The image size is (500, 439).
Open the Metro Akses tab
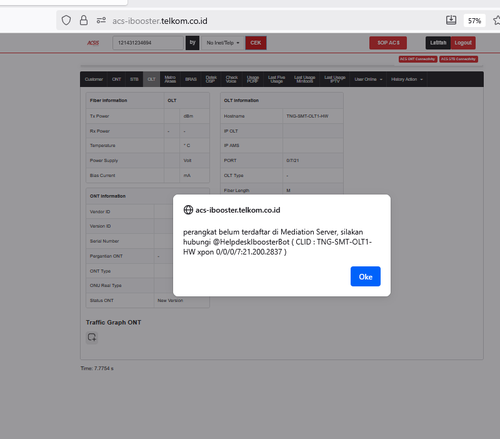tap(170, 79)
